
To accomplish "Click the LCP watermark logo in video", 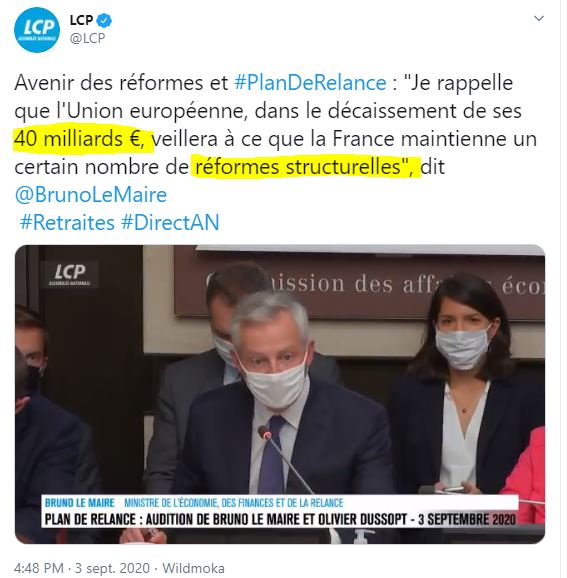I will (69, 275).
